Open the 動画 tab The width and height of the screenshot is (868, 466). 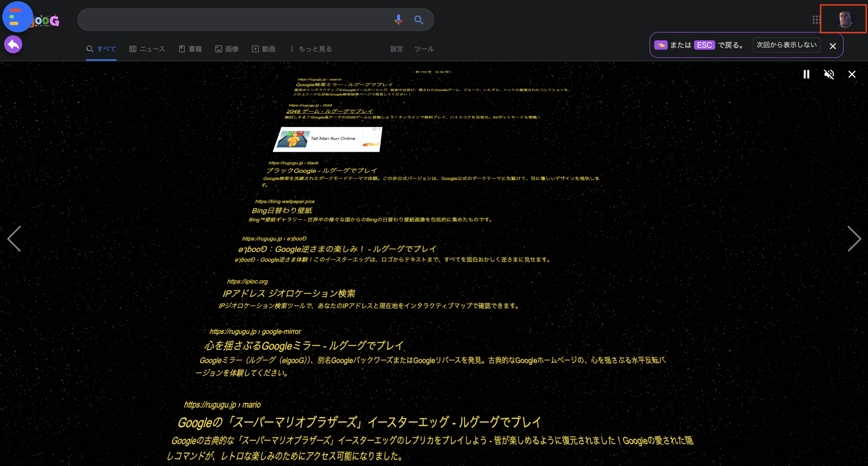[263, 49]
